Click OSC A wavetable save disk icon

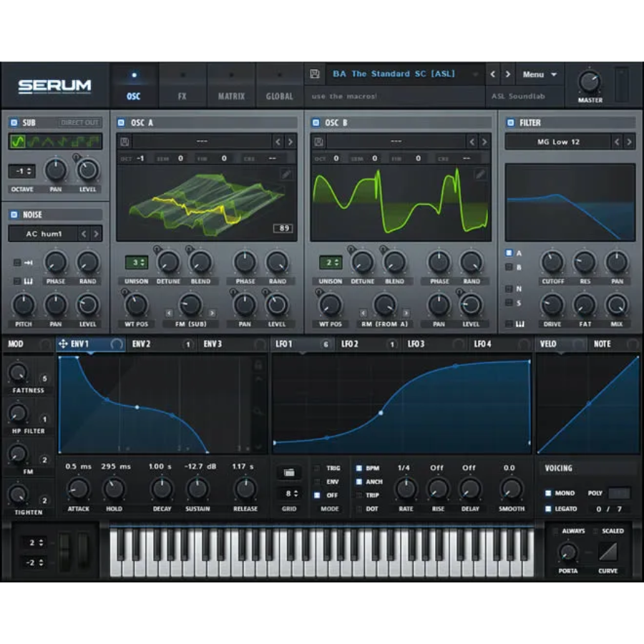pyautogui.click(x=125, y=142)
